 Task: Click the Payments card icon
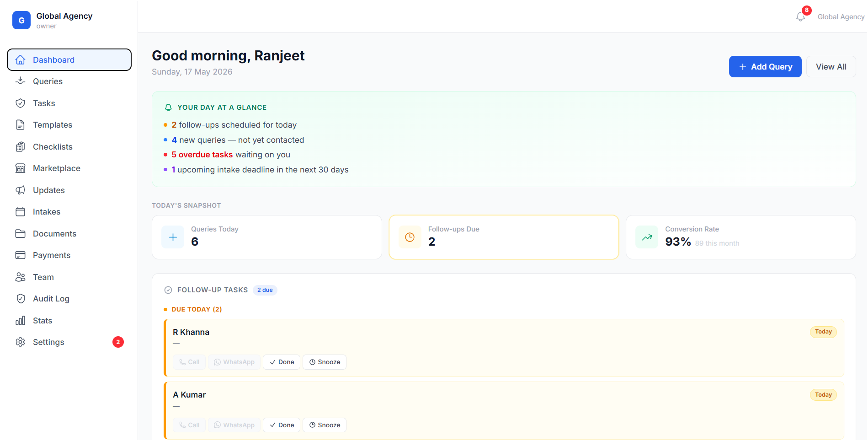[21, 255]
